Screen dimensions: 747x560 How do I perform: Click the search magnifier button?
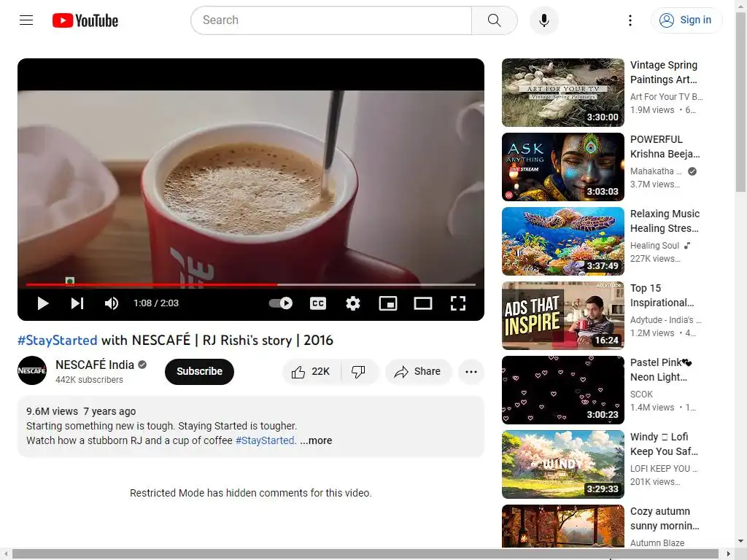coord(495,20)
